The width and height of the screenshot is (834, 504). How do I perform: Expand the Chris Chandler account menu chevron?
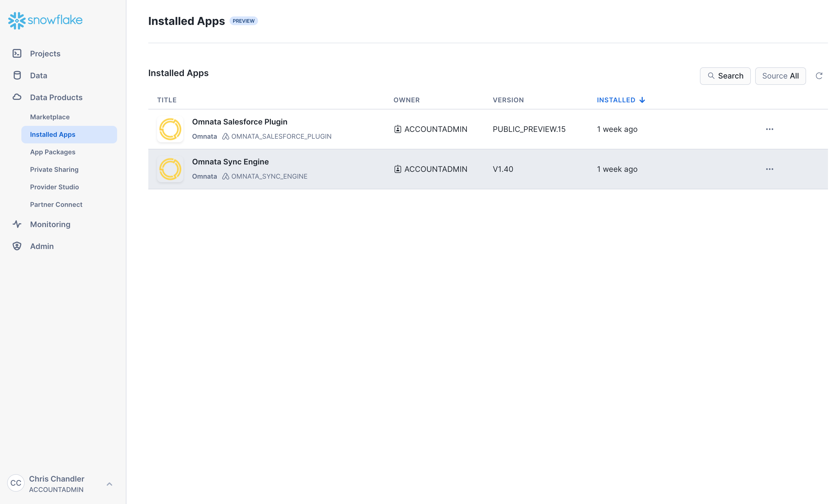click(109, 484)
